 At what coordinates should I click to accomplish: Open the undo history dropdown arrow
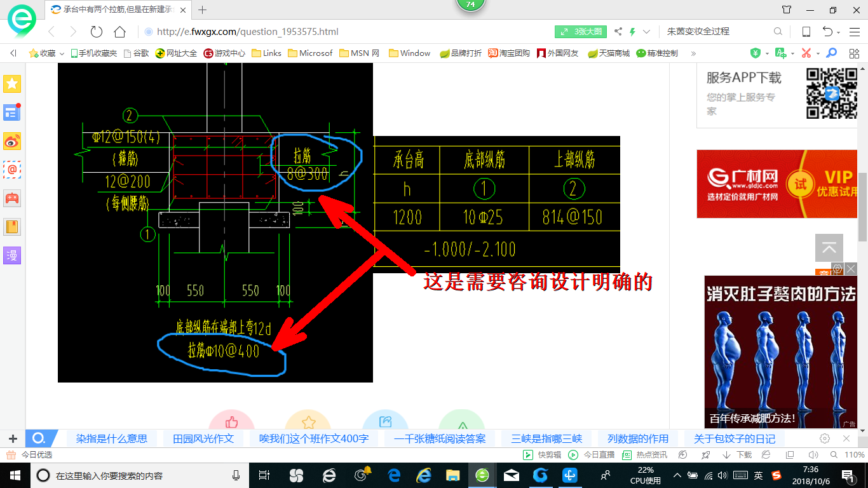coord(839,32)
